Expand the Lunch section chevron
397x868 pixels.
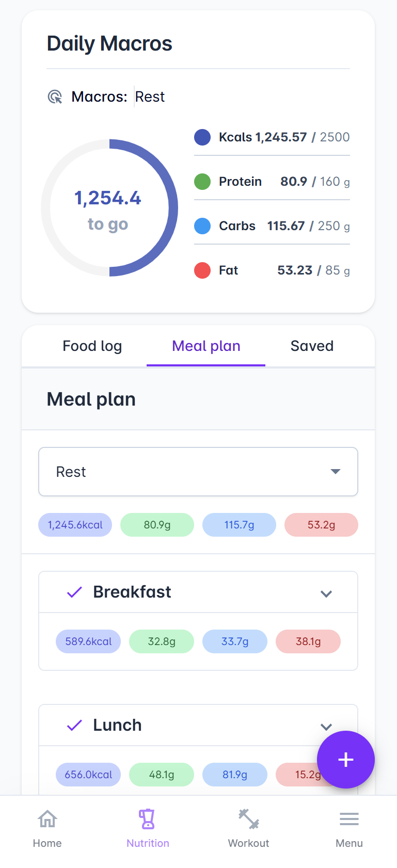(x=326, y=727)
